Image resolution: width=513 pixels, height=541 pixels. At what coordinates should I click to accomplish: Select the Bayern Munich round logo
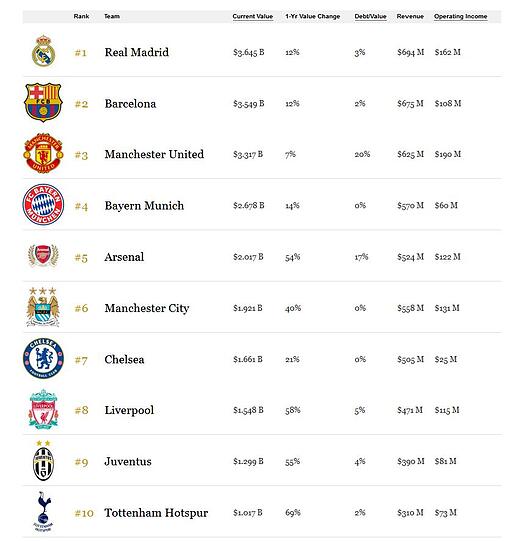43,205
